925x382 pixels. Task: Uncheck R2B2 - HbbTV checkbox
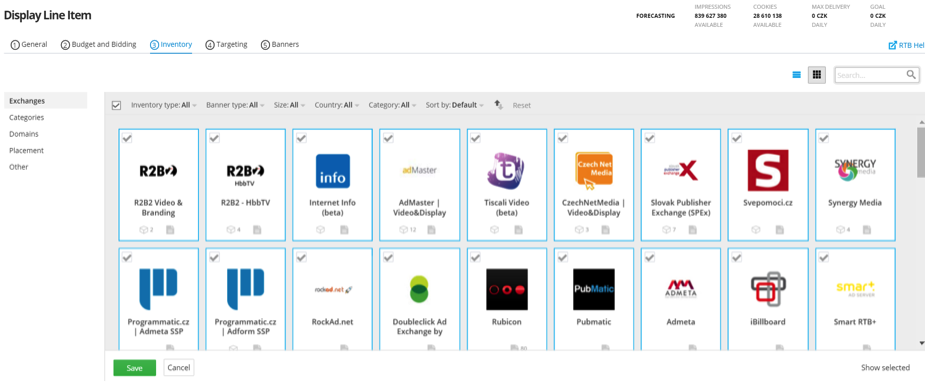tap(214, 138)
